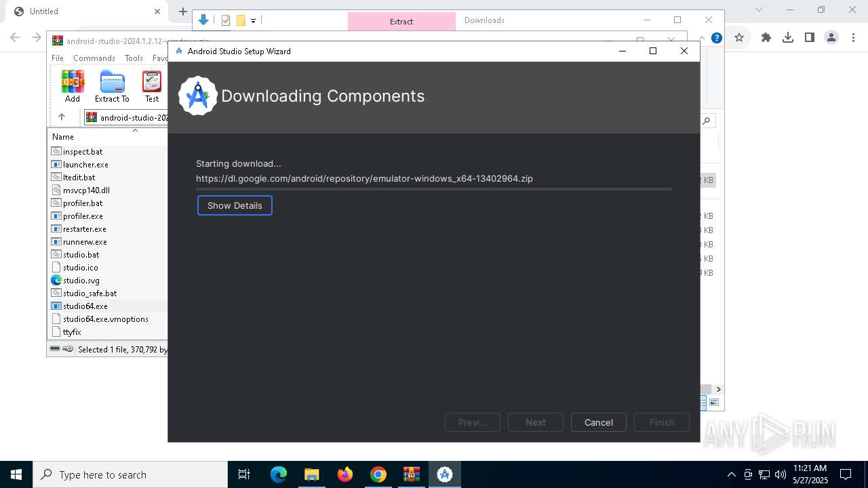This screenshot has height=488, width=868.
Task: Click the Explorer horizontal scrollbar right arrow
Action: (718, 389)
